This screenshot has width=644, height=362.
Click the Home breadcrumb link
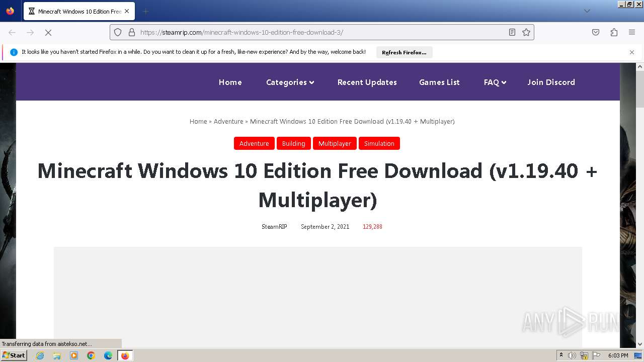[x=198, y=121]
